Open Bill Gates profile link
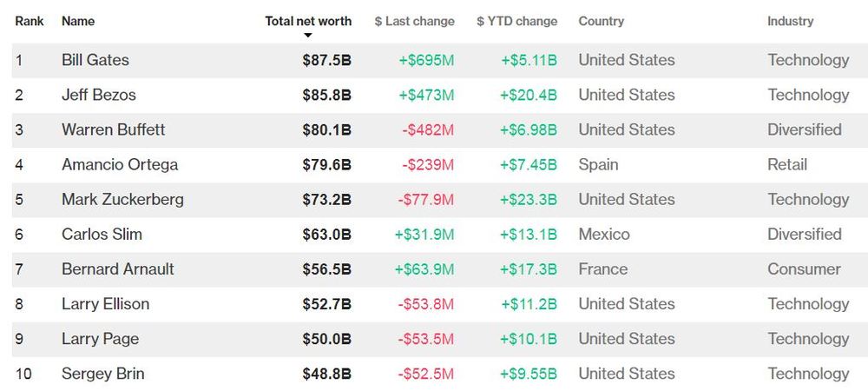Viewport: 868px width, 391px height. pyautogui.click(x=95, y=60)
